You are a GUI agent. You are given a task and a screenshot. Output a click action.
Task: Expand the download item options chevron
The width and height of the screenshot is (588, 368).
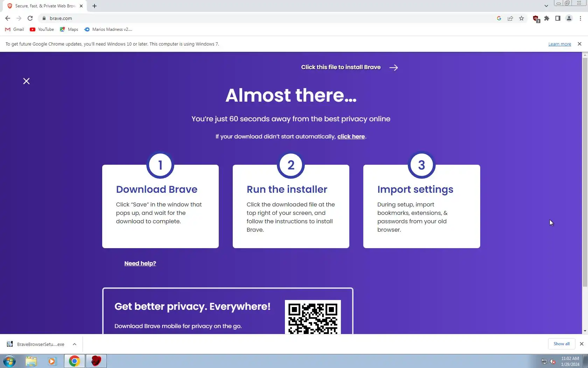[x=75, y=344]
